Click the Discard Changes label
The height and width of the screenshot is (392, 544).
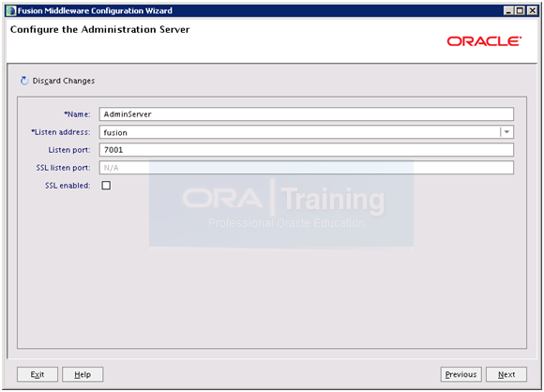pos(64,81)
